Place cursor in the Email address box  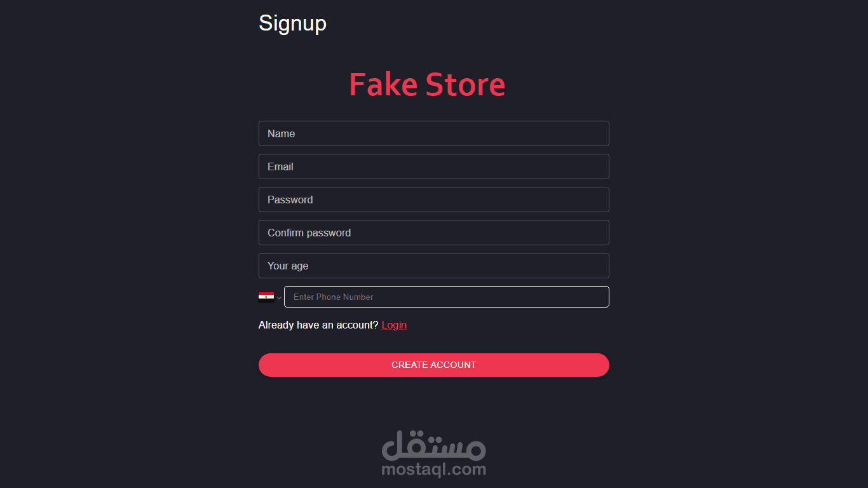[434, 166]
